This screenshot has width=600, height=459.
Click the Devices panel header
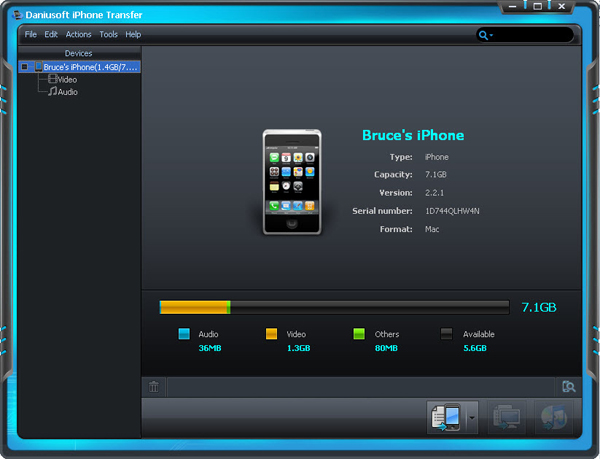(80, 53)
